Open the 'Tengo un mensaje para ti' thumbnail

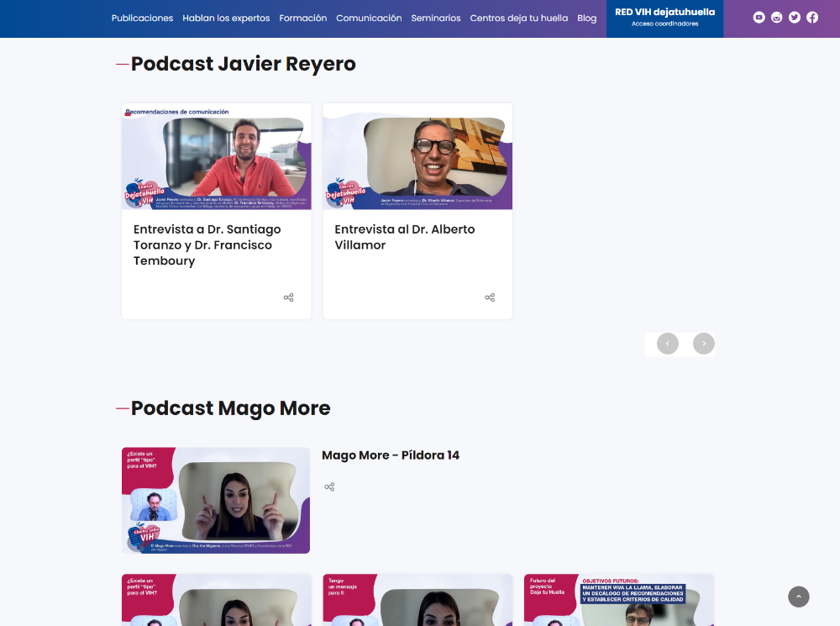(x=417, y=600)
